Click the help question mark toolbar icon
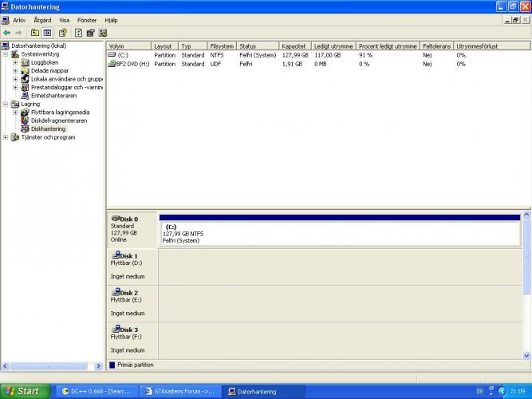The image size is (532, 399). (62, 33)
